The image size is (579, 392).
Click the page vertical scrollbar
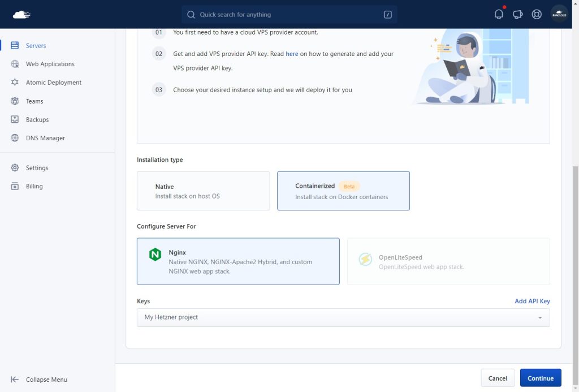point(575,275)
